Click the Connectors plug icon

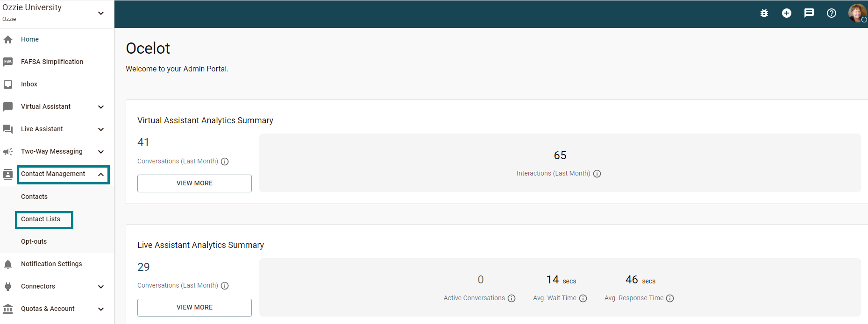(x=8, y=287)
